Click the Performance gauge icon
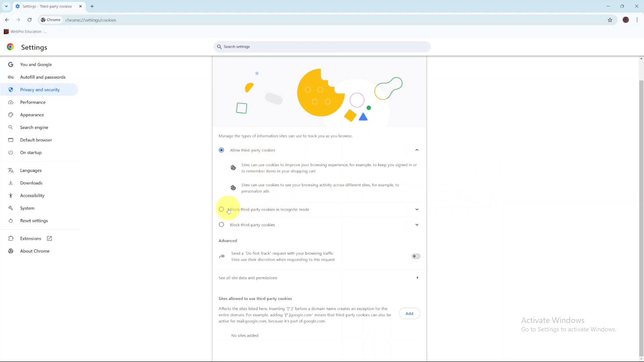This screenshot has width=644, height=362. tap(11, 102)
